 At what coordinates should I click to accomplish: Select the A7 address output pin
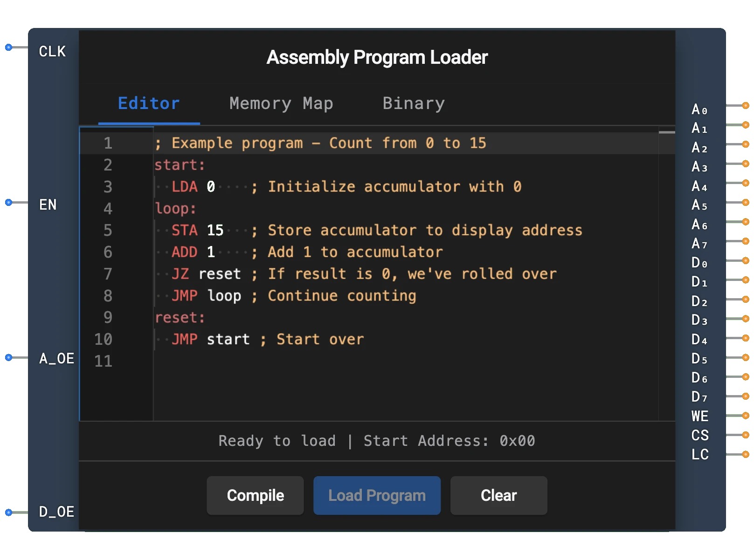pyautogui.click(x=746, y=241)
